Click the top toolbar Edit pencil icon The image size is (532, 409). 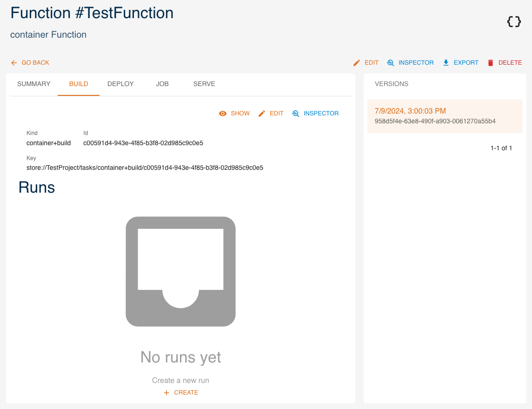[357, 63]
